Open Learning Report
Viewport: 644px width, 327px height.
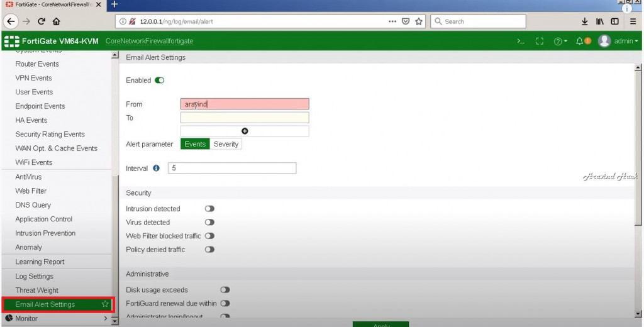(x=40, y=262)
